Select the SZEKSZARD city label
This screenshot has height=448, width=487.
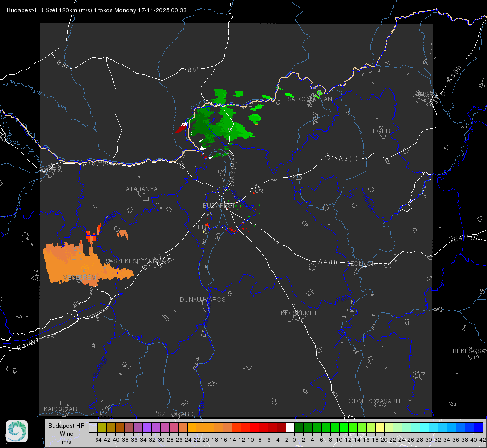[176, 414]
